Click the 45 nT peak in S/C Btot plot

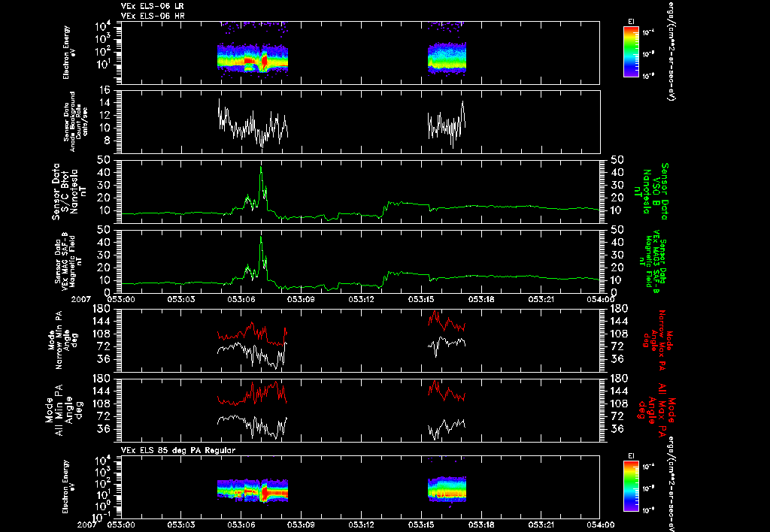[x=261, y=168]
